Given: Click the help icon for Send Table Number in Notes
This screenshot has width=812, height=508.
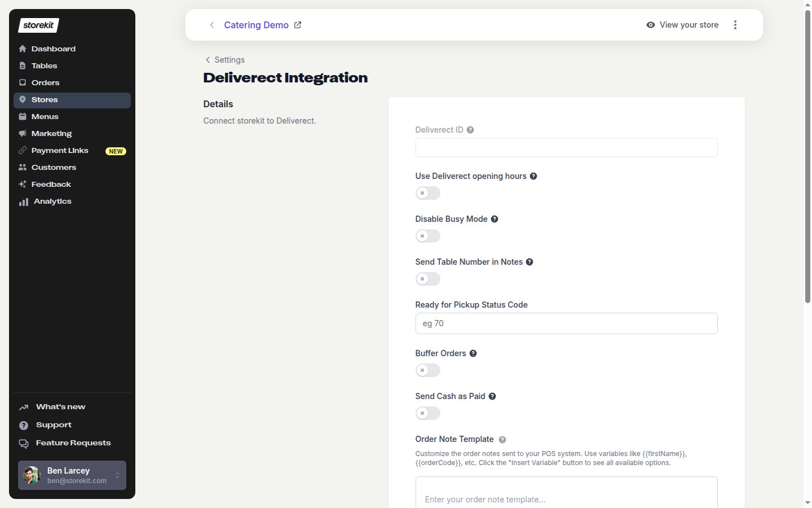Looking at the screenshot, I should click(529, 262).
